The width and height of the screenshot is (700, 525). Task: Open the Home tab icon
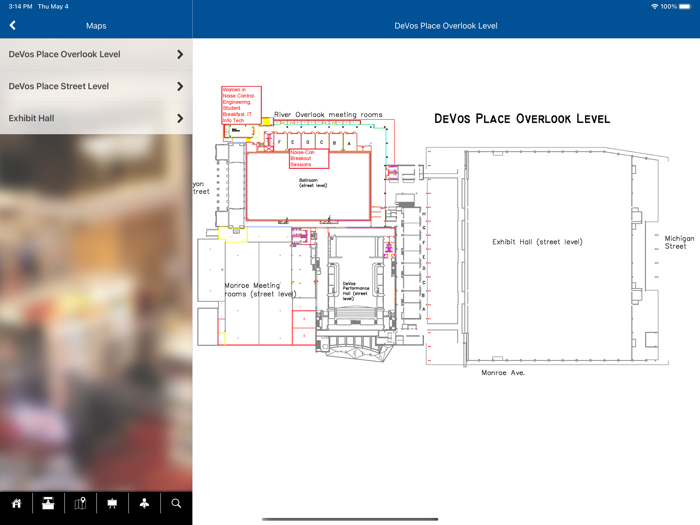click(x=17, y=504)
